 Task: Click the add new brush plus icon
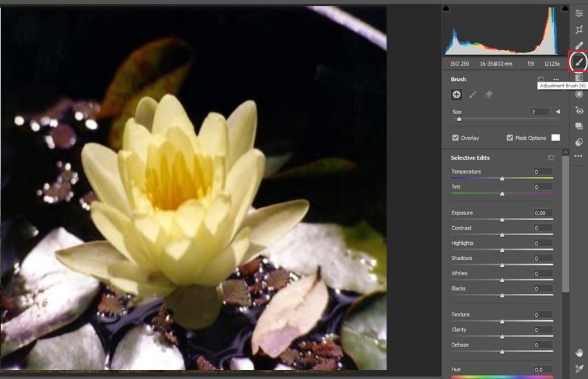[x=457, y=95]
